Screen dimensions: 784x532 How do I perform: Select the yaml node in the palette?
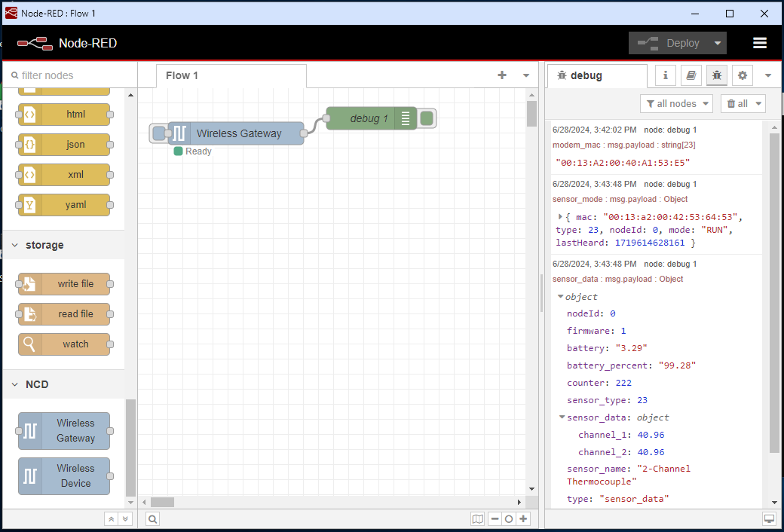click(x=64, y=204)
